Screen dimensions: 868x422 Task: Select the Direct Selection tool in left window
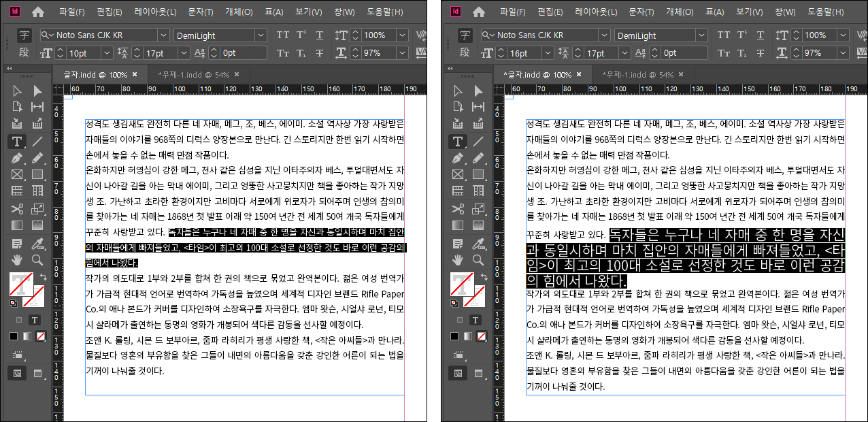(x=37, y=91)
